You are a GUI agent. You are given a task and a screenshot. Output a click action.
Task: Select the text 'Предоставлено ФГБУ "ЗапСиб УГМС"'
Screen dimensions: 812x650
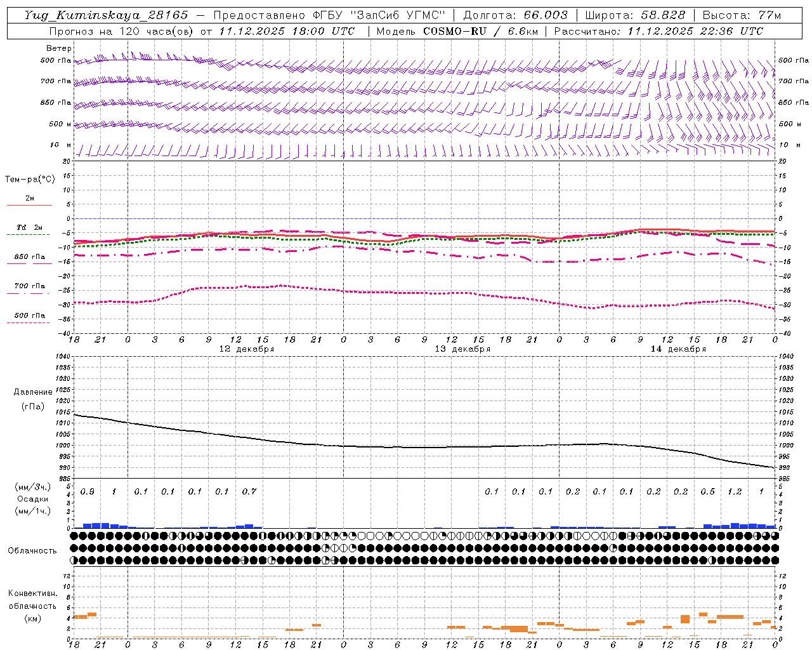[x=329, y=15]
